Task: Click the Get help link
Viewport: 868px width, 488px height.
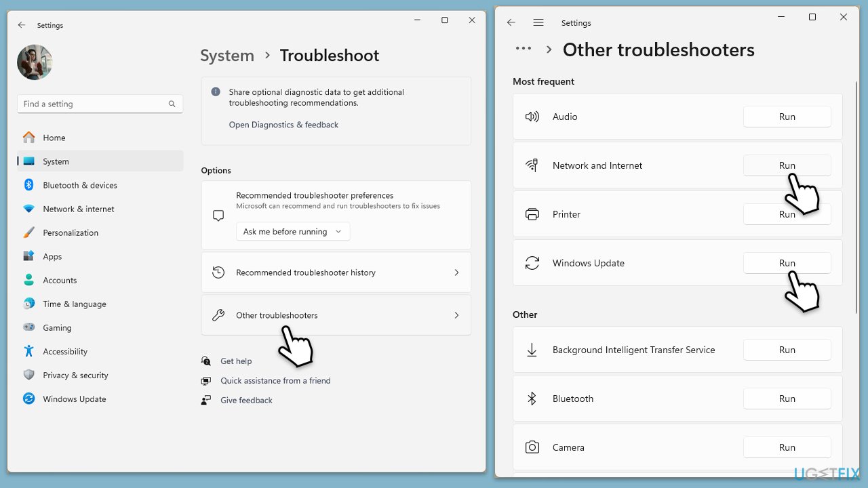Action: pos(236,361)
